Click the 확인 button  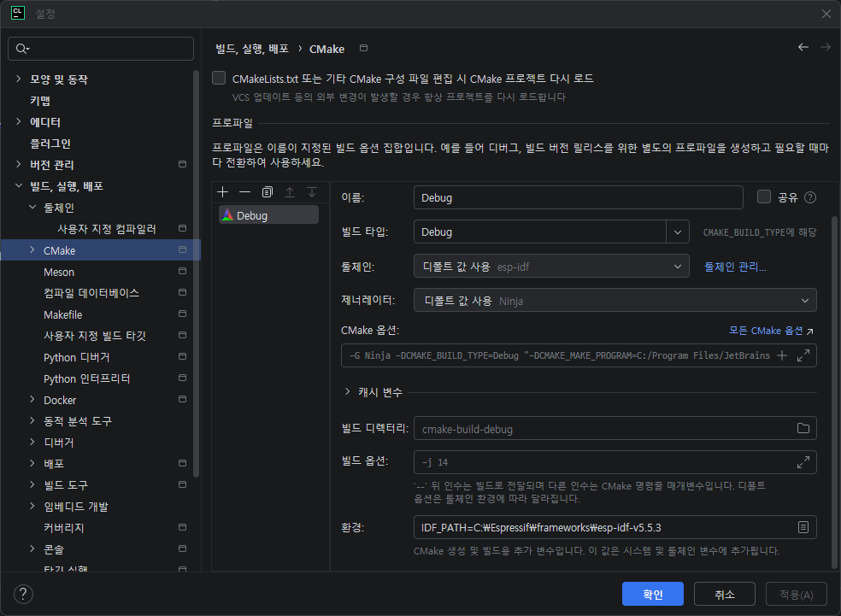click(x=653, y=594)
